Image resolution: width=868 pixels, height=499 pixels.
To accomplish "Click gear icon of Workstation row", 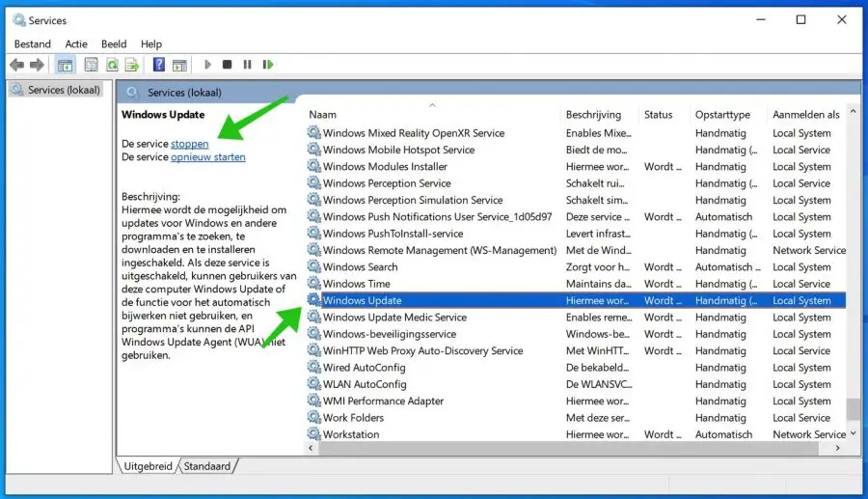I will tap(313, 433).
